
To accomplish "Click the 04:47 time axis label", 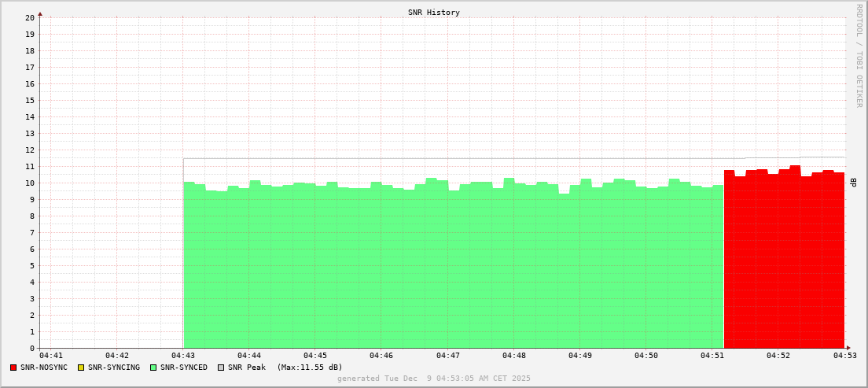I will pos(447,357).
